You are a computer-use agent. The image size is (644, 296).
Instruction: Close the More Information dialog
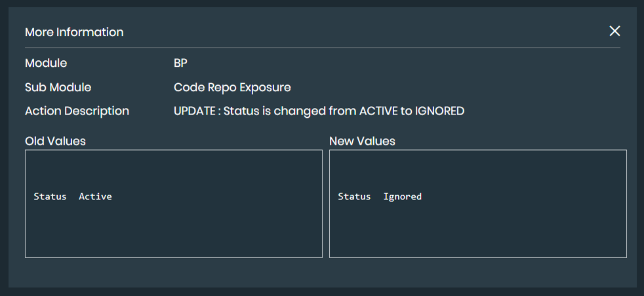pos(614,31)
